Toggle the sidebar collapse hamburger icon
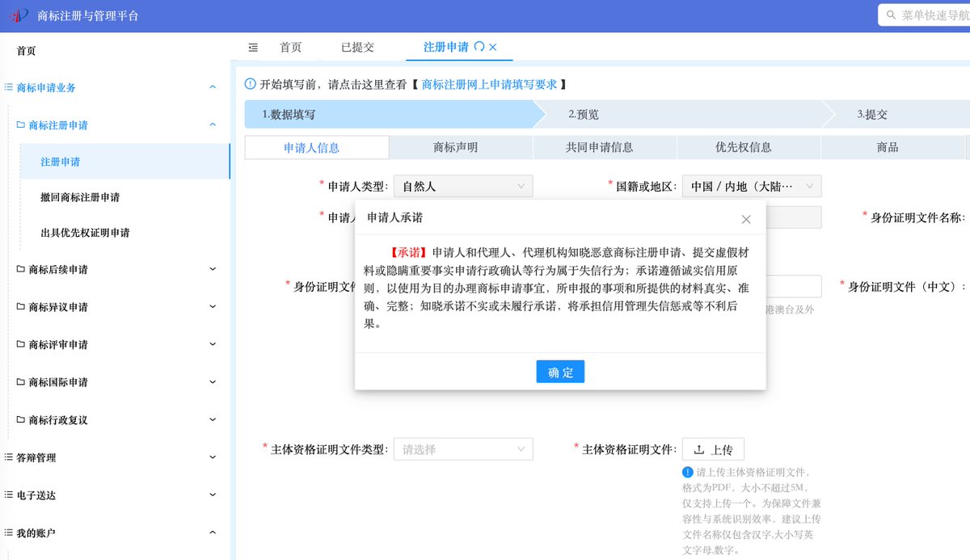Screen dimensions: 970x560 point(253,48)
